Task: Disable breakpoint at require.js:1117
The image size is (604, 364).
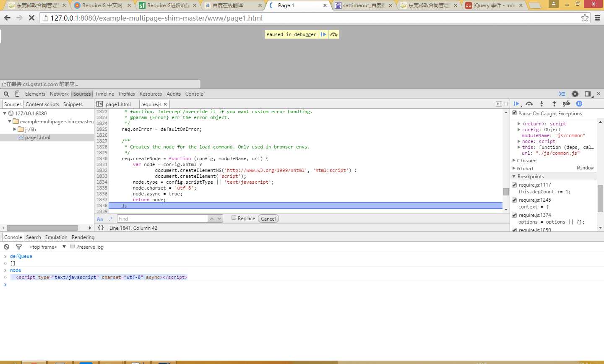Action: 515,185
